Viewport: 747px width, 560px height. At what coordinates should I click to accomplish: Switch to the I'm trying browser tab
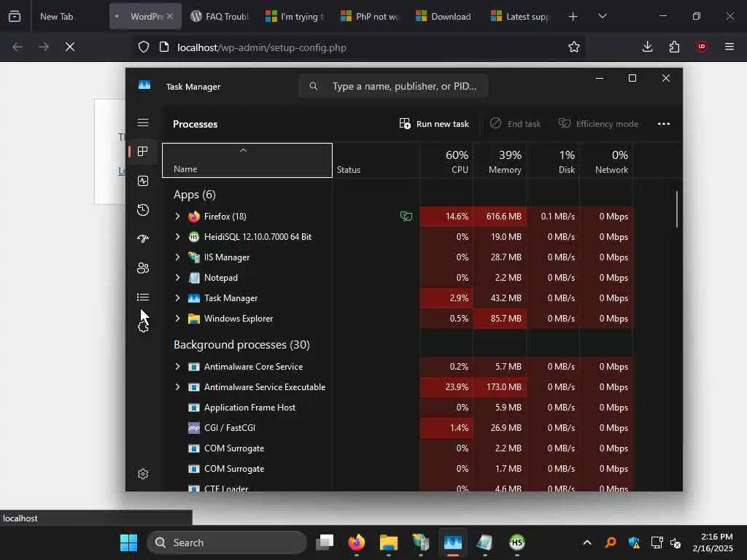(x=295, y=16)
